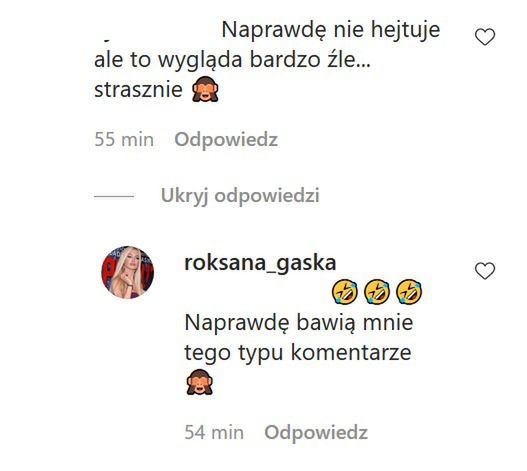
Task: Click the first laughing emoji in the reply
Action: point(344,292)
